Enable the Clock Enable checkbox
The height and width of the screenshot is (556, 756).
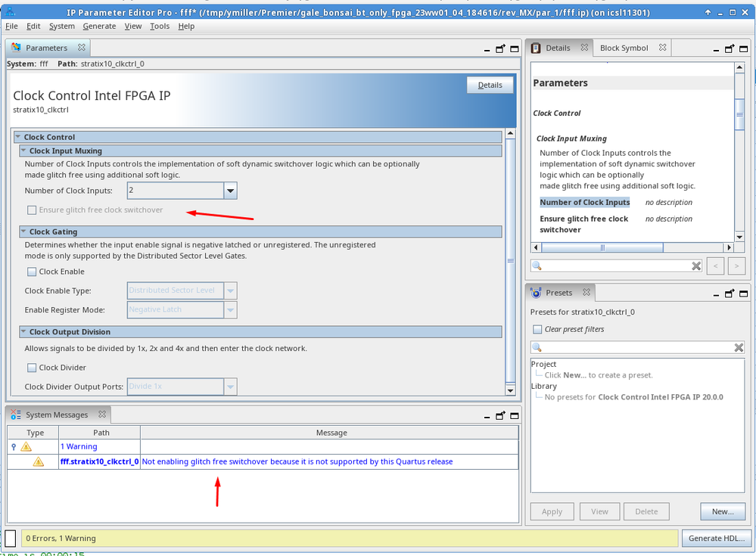pos(32,272)
